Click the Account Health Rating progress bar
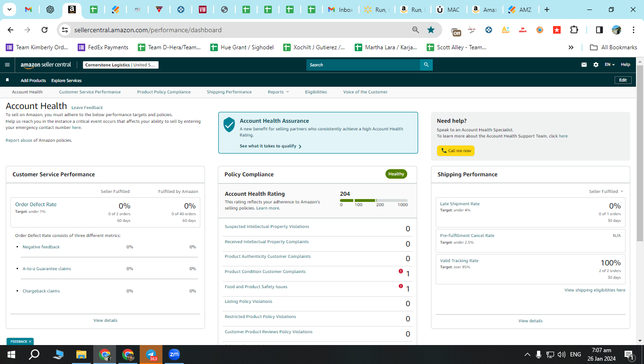This screenshot has width=644, height=364. (x=374, y=200)
